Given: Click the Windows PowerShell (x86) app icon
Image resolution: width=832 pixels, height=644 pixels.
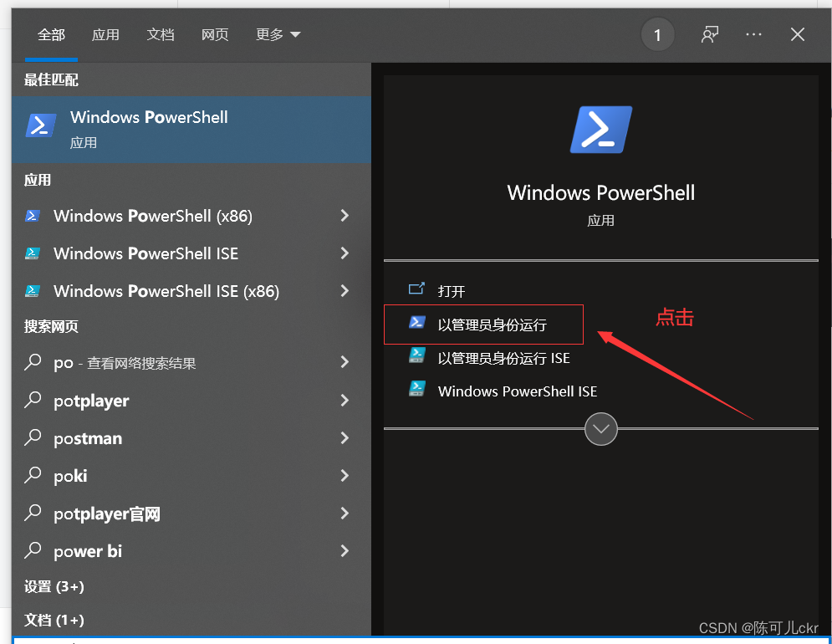Looking at the screenshot, I should (32, 216).
